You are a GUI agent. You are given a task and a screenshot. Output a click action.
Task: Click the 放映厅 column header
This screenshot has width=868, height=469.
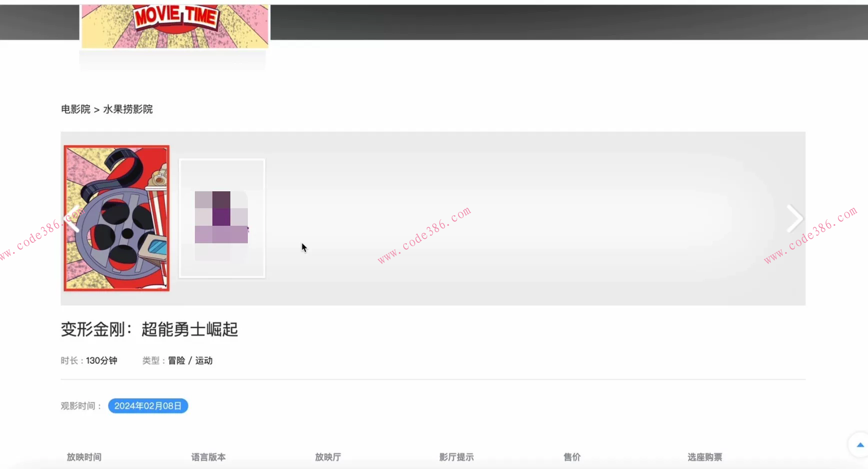pos(328,457)
